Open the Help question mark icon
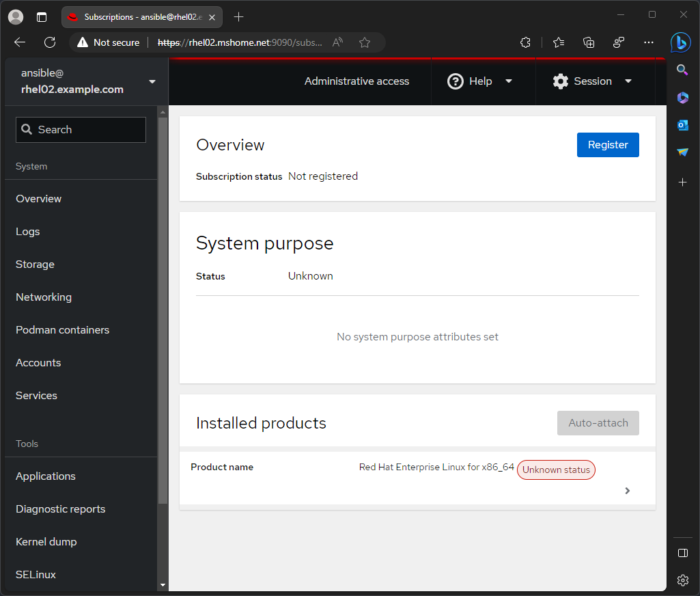 pyautogui.click(x=456, y=81)
